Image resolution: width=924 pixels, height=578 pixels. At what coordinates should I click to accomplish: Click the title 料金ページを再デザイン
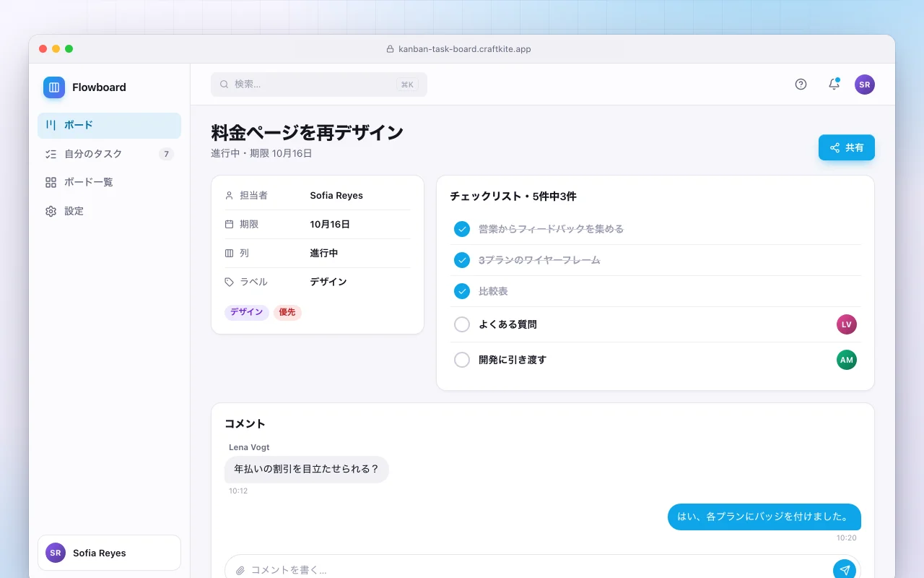(x=308, y=133)
